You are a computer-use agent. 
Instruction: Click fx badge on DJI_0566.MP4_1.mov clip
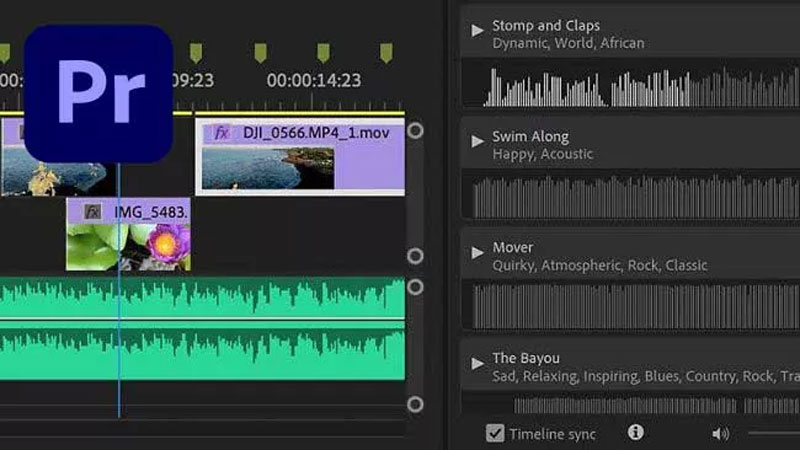click(x=222, y=132)
